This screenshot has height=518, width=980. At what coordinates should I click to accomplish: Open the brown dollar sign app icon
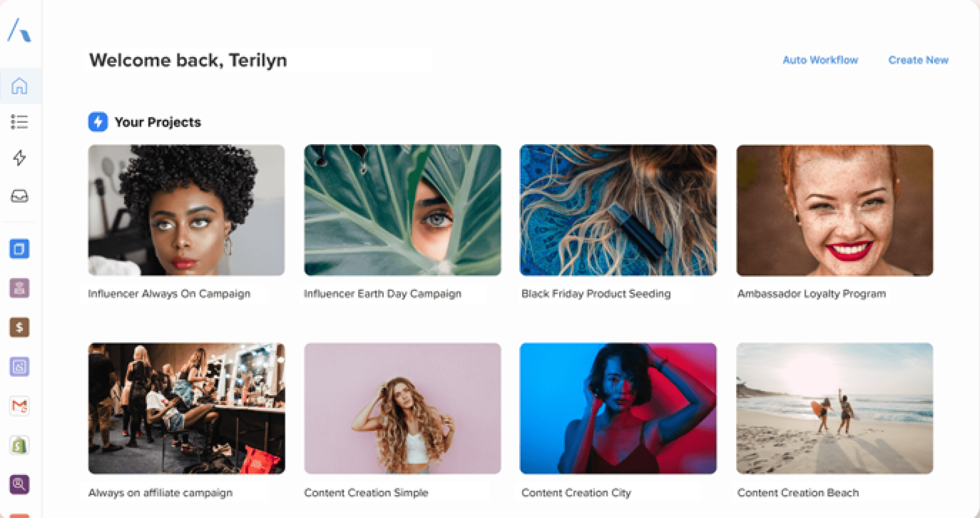(20, 327)
